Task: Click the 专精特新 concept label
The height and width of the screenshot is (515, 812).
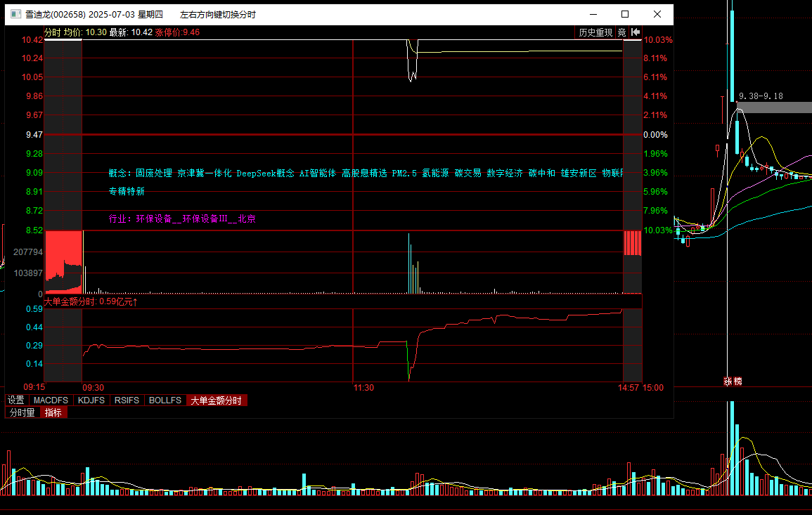Action: pos(127,192)
